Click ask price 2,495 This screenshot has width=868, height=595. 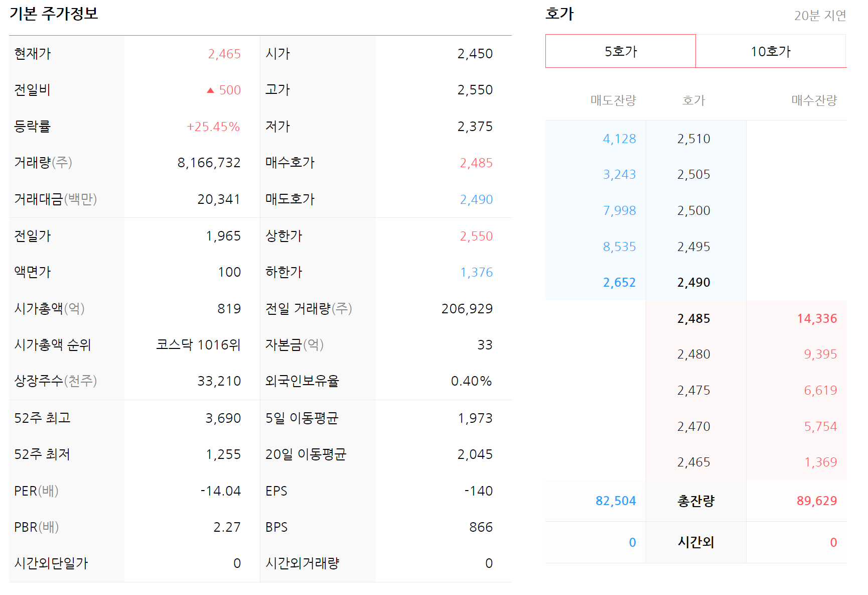[694, 247]
